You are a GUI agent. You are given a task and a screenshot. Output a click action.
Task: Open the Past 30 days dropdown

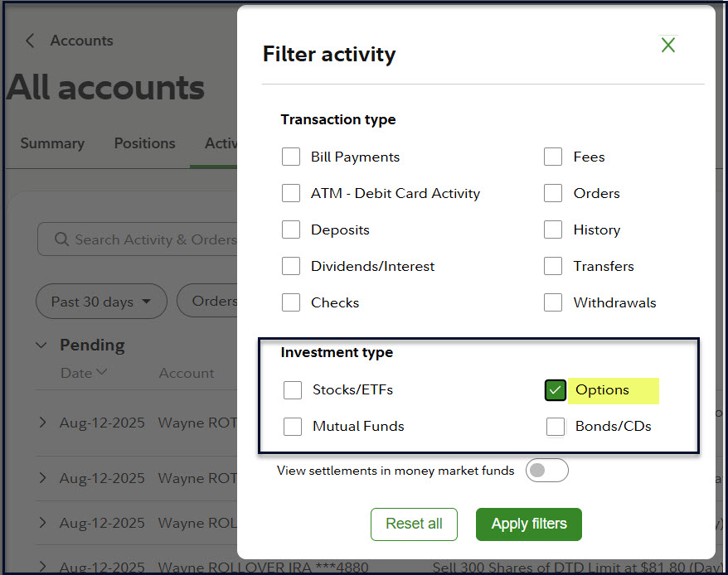pos(101,302)
